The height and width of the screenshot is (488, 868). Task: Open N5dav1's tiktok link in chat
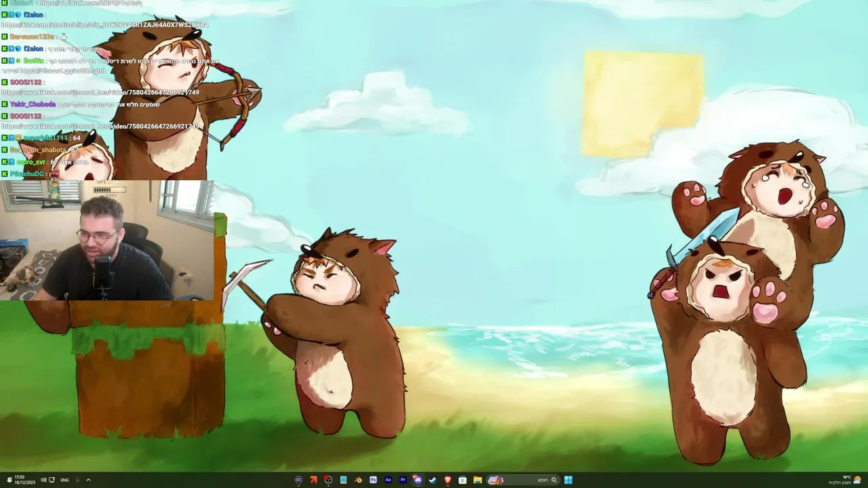click(90, 3)
